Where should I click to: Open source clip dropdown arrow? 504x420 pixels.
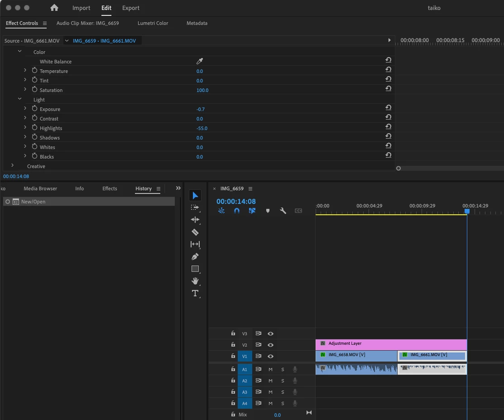click(x=67, y=40)
